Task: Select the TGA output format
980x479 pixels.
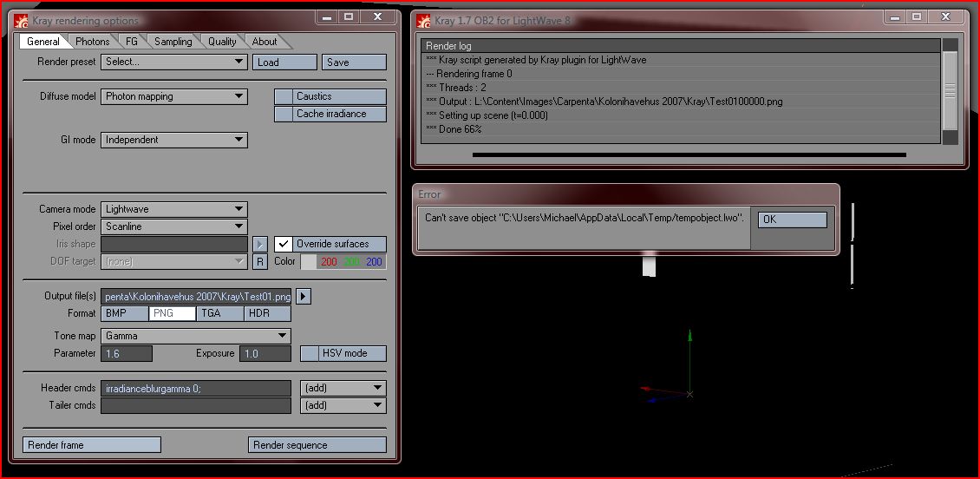Action: (x=220, y=313)
